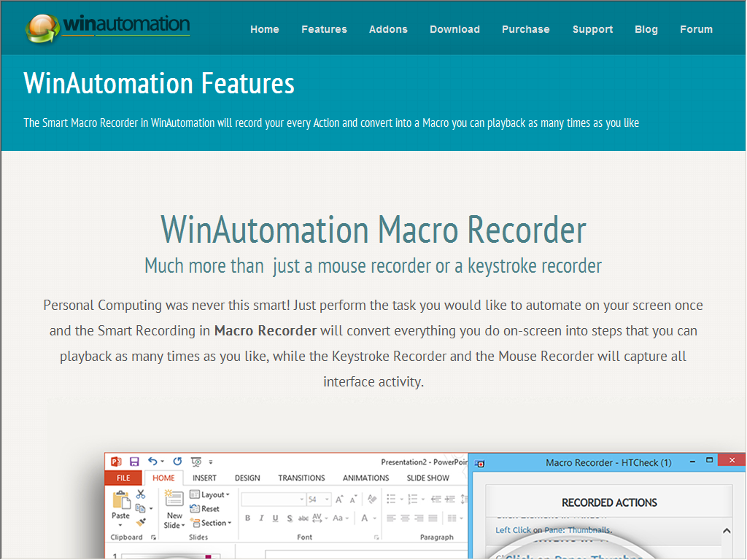The height and width of the screenshot is (560, 747).
Task: Toggle Text Shadow formatting
Action: pyautogui.click(x=290, y=518)
